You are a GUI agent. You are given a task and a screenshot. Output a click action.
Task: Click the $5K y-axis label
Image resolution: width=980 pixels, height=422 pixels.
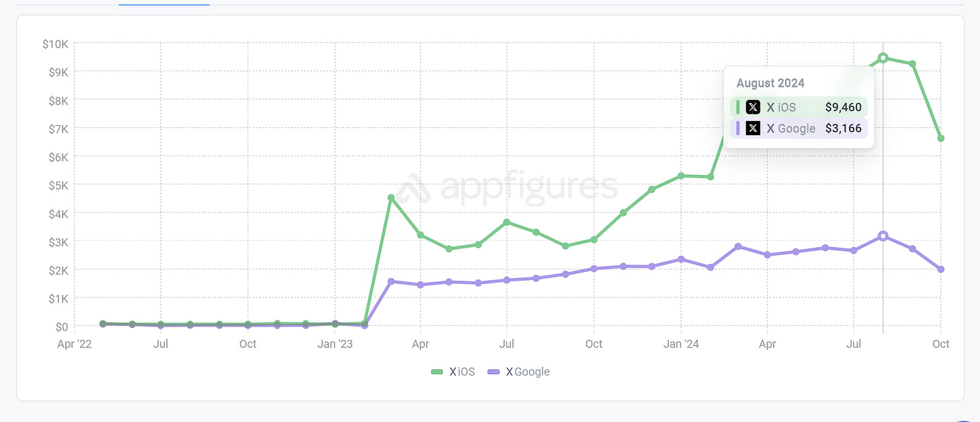click(57, 184)
